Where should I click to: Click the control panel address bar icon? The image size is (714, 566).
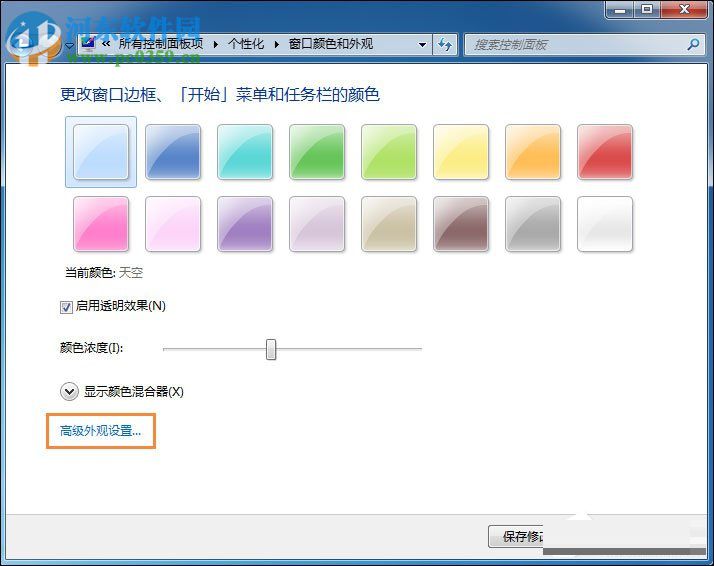pyautogui.click(x=87, y=44)
